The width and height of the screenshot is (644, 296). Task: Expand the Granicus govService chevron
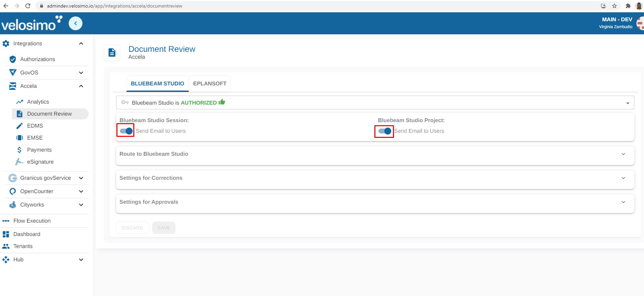[x=81, y=178]
